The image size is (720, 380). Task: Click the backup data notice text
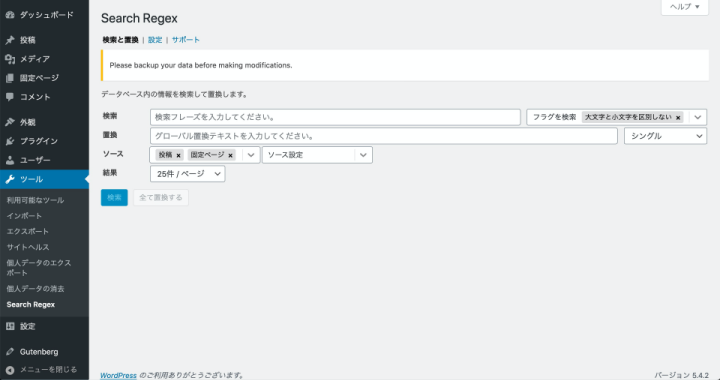click(201, 66)
